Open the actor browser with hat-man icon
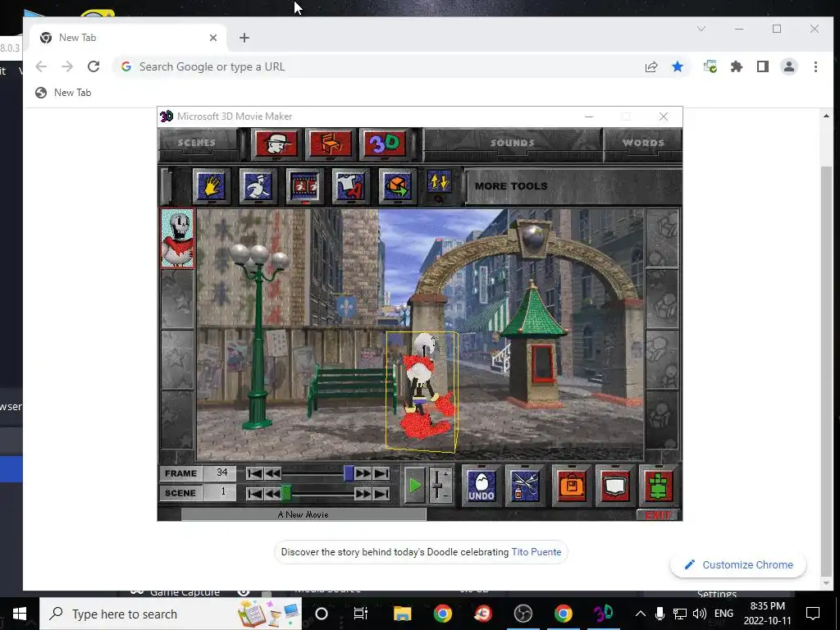The height and width of the screenshot is (630, 840). point(276,144)
